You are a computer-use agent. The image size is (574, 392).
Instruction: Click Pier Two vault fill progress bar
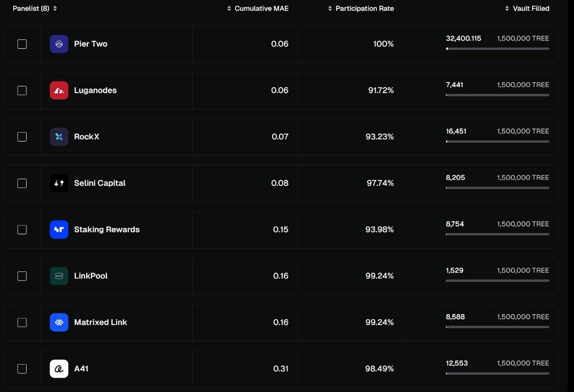[498, 49]
